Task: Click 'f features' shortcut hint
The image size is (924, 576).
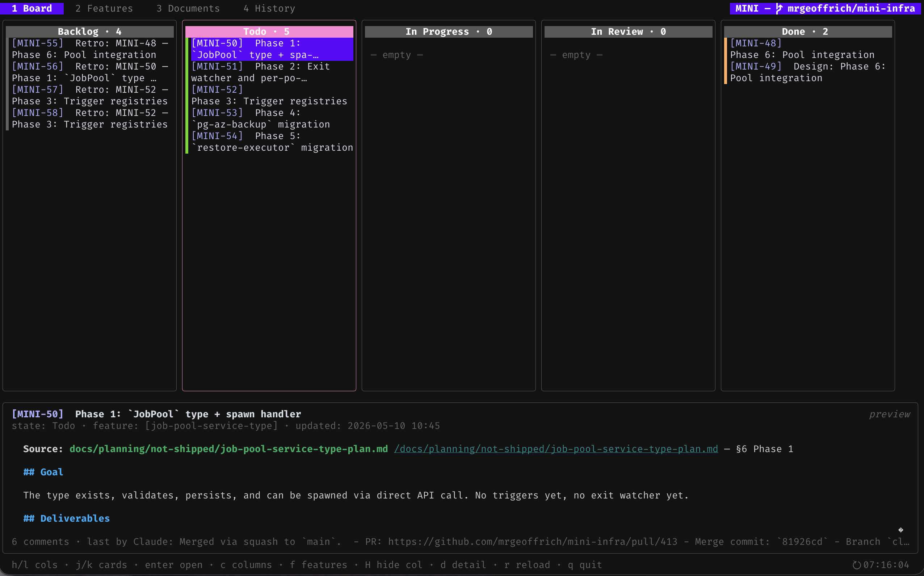Action: (x=318, y=565)
